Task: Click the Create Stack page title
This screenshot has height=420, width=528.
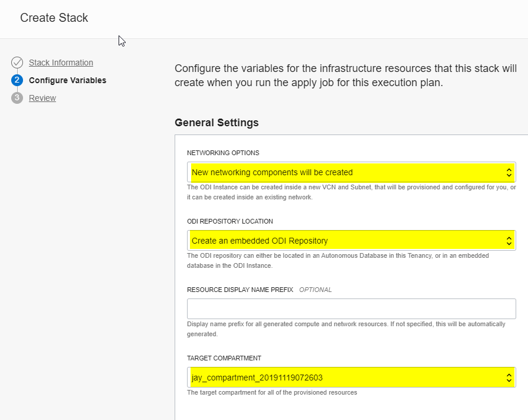Action: (54, 18)
